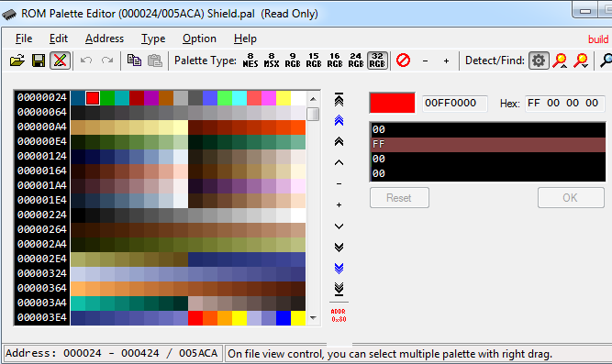Undo the last change

[x=86, y=61]
